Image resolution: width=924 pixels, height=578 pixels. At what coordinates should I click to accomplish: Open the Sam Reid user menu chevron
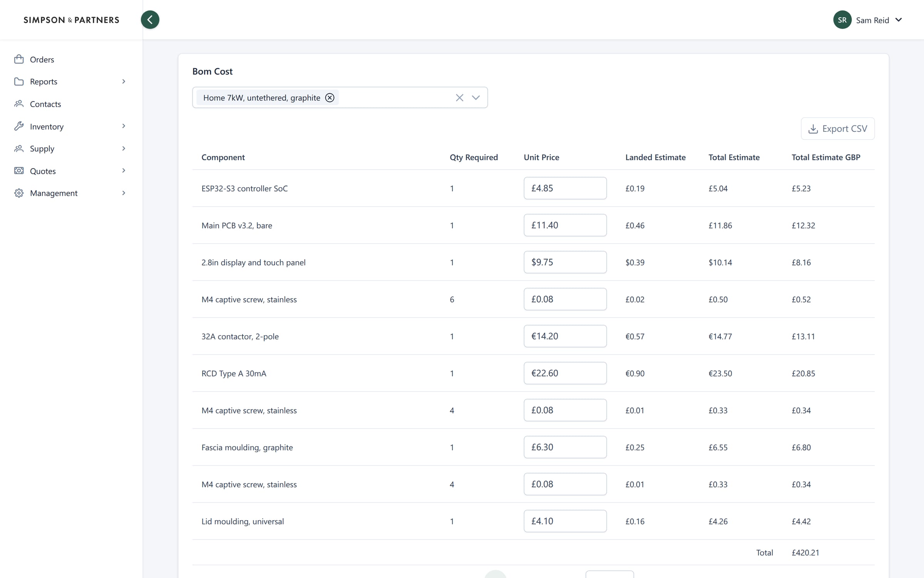coord(899,20)
